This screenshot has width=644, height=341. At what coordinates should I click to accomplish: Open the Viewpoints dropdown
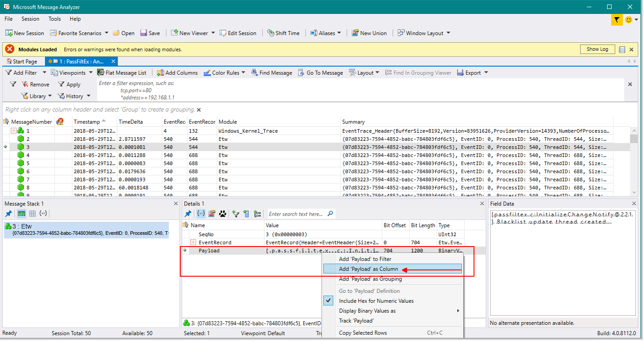pos(72,72)
